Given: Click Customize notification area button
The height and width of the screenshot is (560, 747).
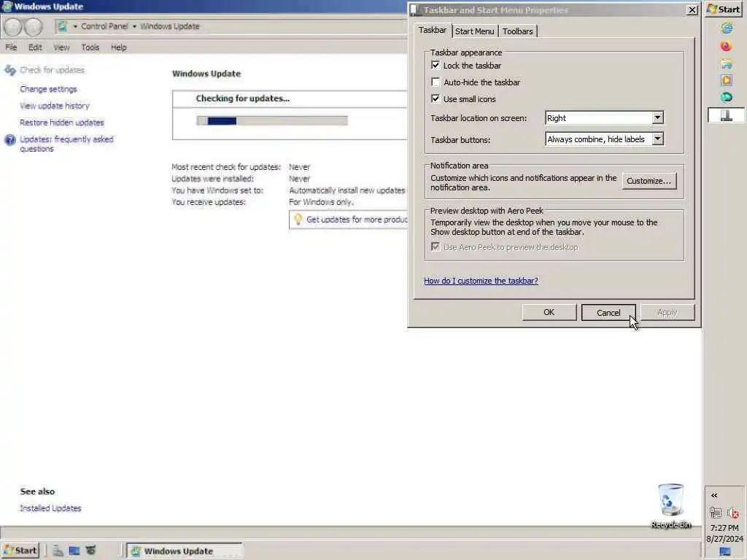Looking at the screenshot, I should coord(649,181).
